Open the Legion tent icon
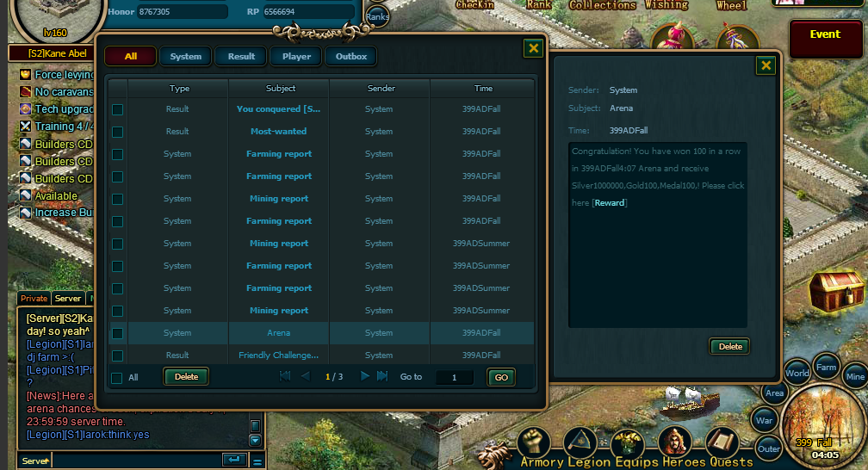868x470 pixels. [x=580, y=442]
